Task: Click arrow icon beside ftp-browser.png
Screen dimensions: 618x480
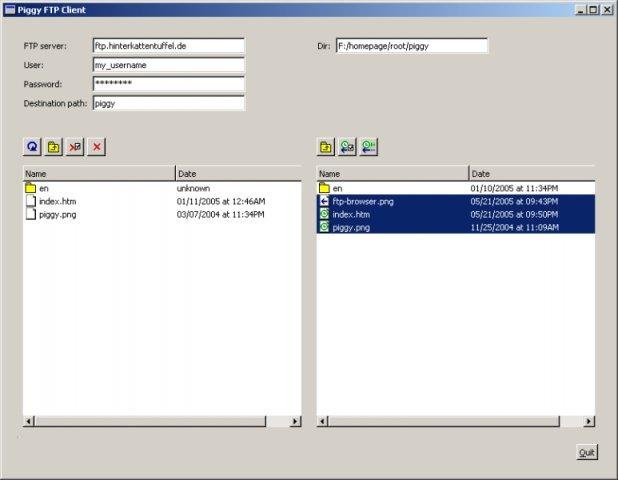Action: pyautogui.click(x=324, y=201)
